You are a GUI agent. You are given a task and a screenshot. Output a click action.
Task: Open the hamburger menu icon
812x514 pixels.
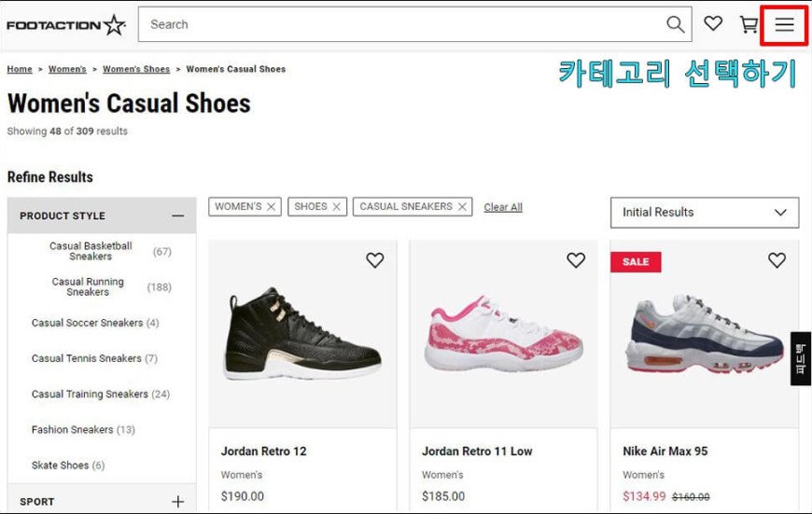pos(784,24)
